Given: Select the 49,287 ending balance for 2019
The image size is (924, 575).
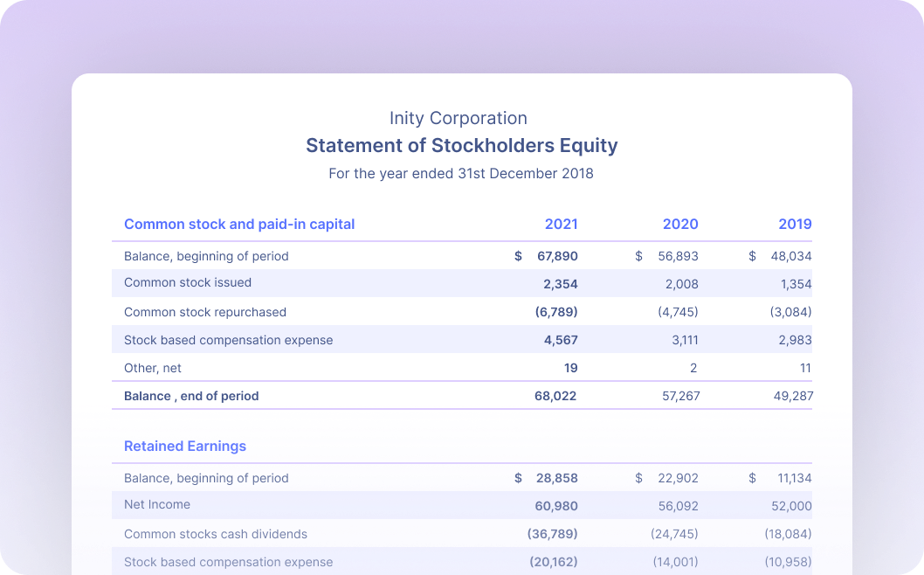Looking at the screenshot, I should click(793, 396).
